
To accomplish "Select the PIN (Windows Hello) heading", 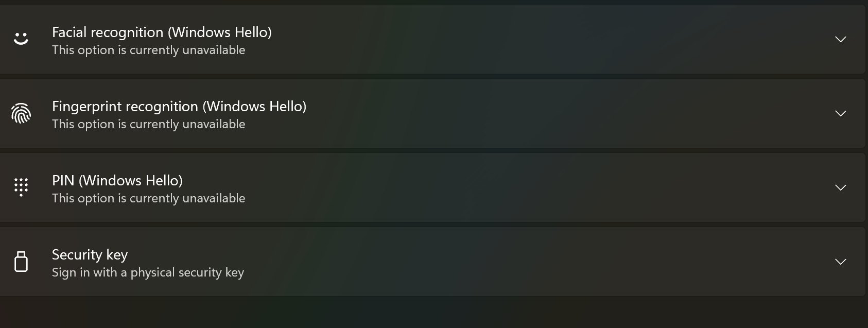I will pos(117,180).
